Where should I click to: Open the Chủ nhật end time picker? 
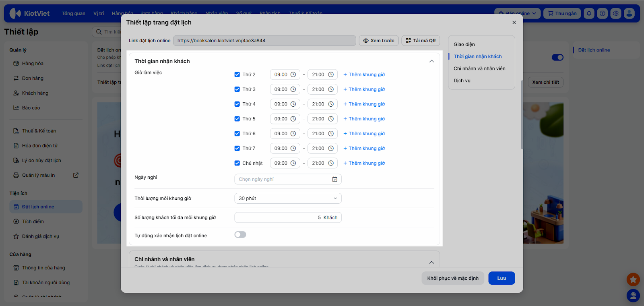point(322,163)
